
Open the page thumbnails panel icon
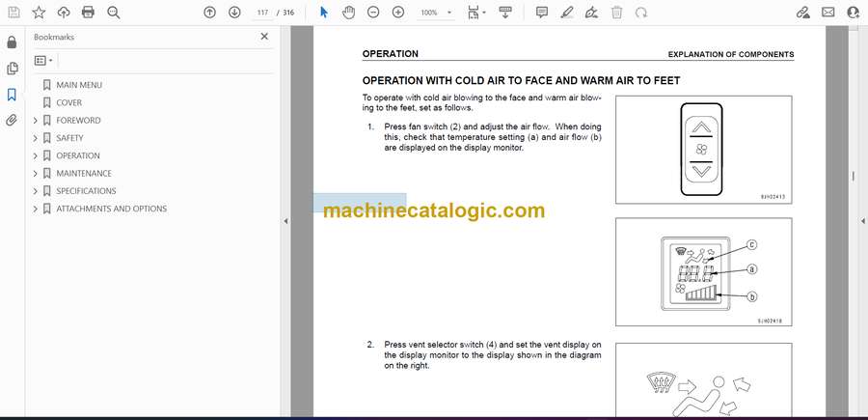coord(12,69)
